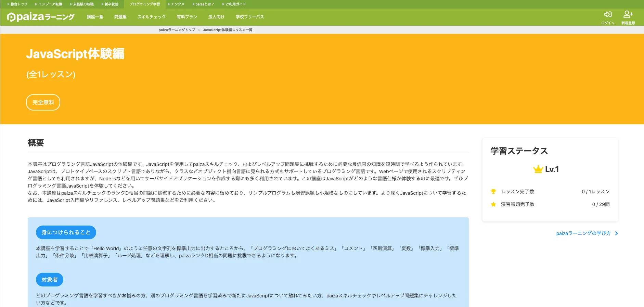Click the 身につけられること label

pyautogui.click(x=66, y=232)
